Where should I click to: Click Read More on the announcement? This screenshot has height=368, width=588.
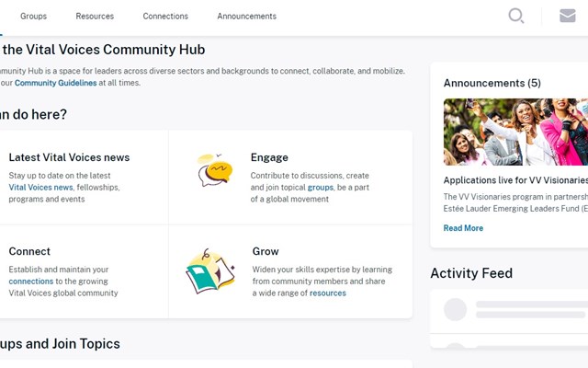463,228
